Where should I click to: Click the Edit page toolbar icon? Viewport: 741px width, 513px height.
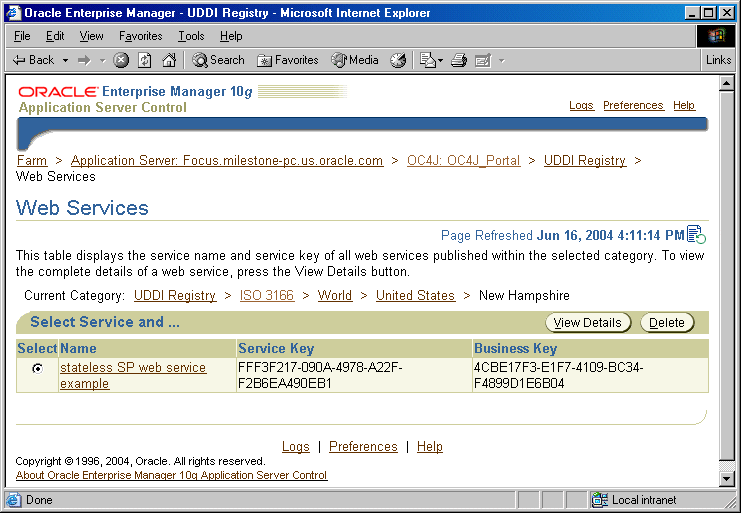pyautogui.click(x=483, y=60)
